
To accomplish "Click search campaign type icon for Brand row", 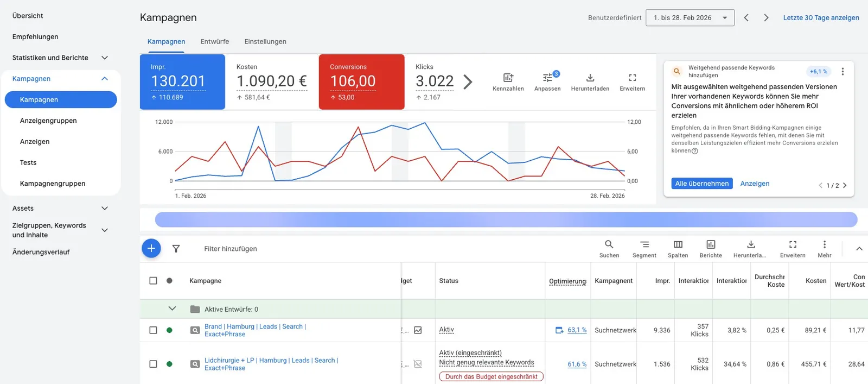I will click(x=195, y=330).
